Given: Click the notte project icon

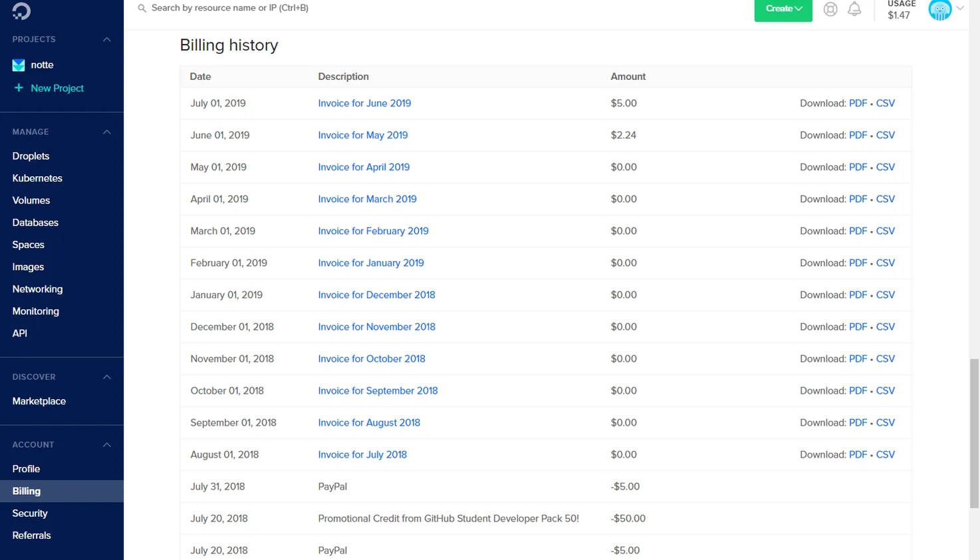Looking at the screenshot, I should click(19, 65).
